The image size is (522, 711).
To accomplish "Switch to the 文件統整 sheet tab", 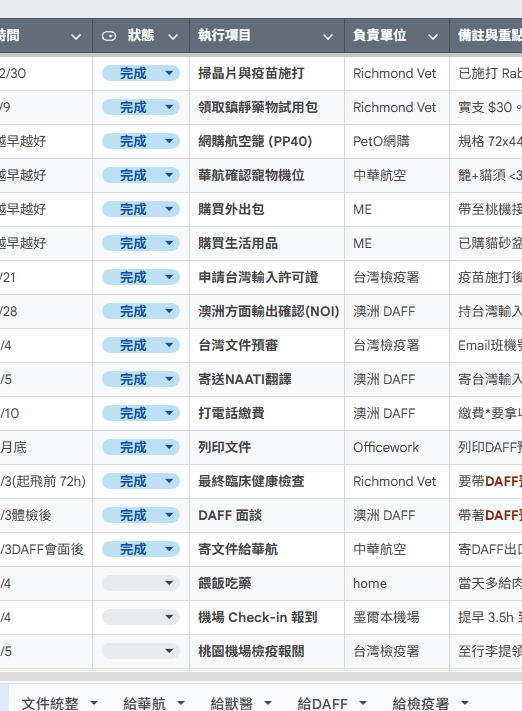I will [x=50, y=703].
